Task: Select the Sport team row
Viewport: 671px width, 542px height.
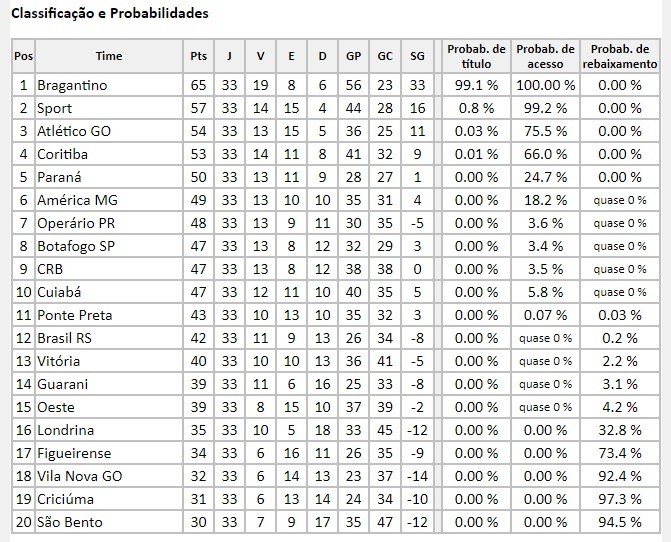Action: pyautogui.click(x=336, y=108)
